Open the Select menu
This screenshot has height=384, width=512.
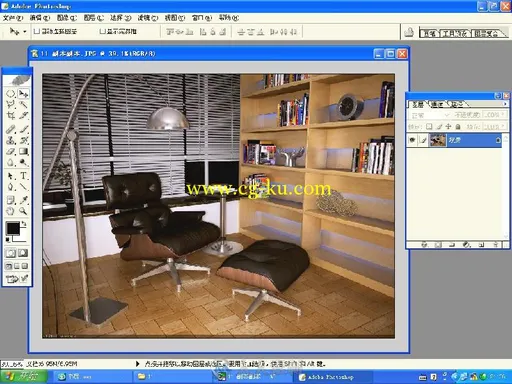[121, 18]
